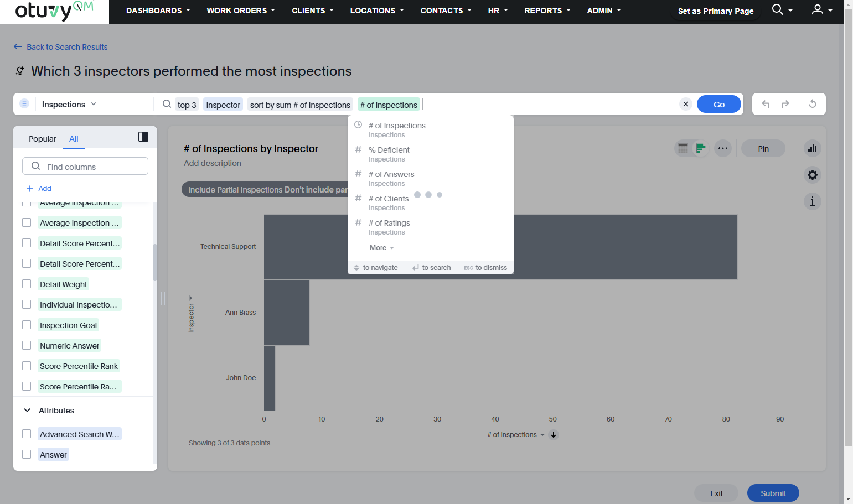Open the Clients dropdown menu
Screen dimensions: 853x504
click(313, 11)
